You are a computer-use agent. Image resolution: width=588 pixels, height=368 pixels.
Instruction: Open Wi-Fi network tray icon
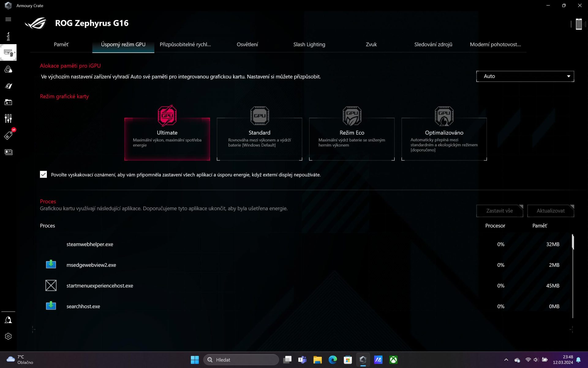[528, 360]
